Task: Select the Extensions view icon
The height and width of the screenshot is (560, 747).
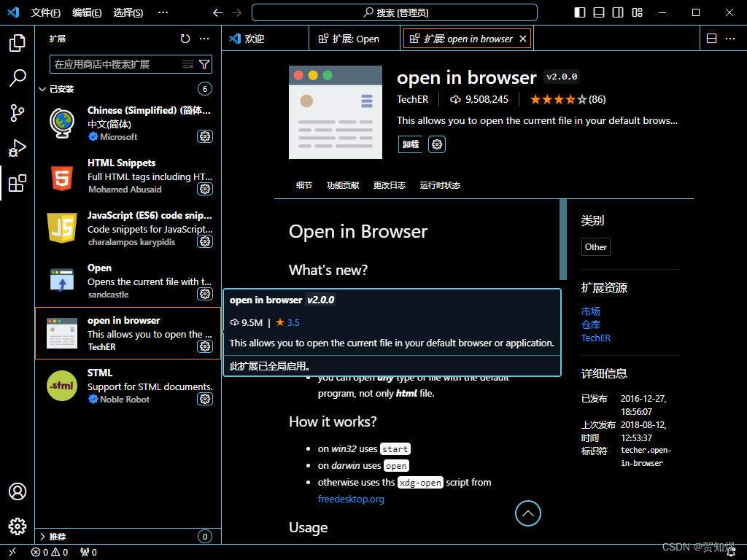Action: 18,183
